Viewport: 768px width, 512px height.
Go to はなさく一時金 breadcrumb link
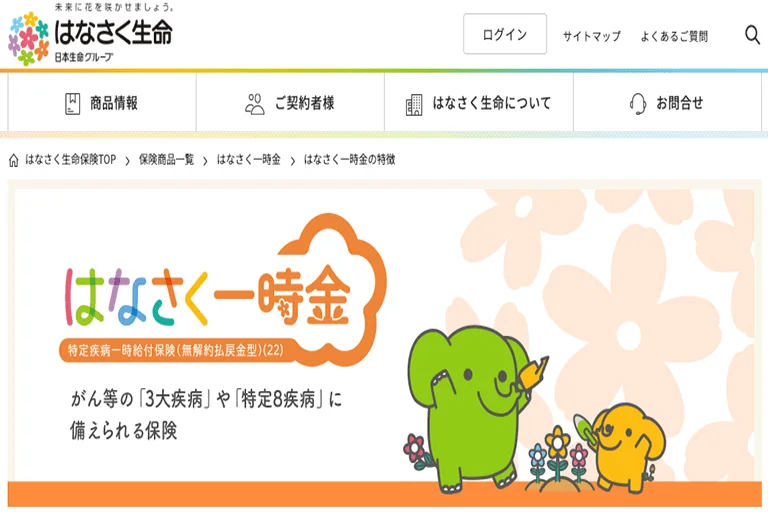[249, 160]
